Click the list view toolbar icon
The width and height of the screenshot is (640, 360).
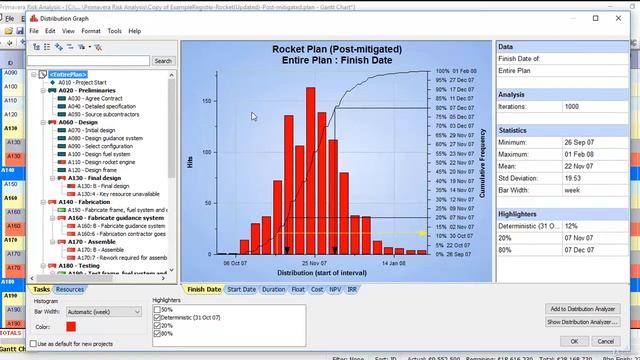(x=47, y=47)
